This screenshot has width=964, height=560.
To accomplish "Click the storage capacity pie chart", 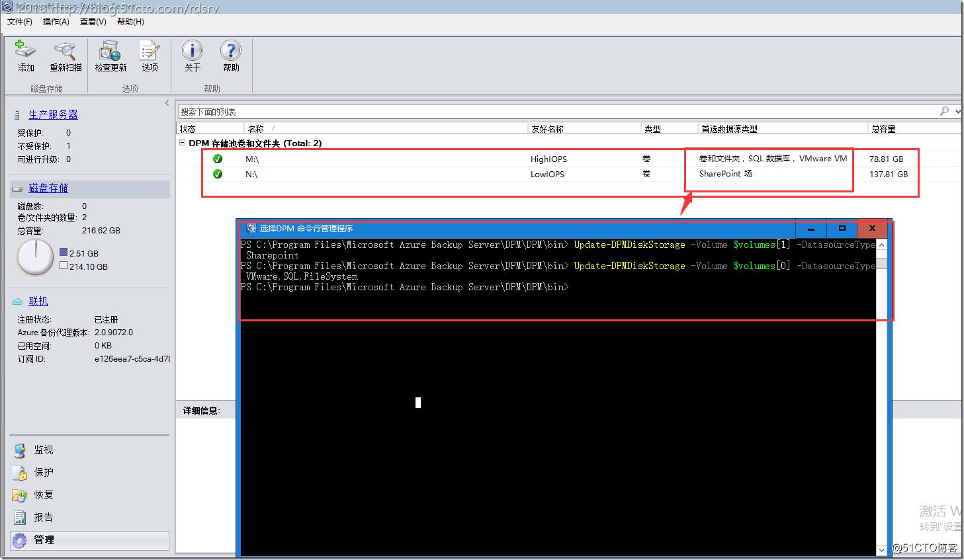I will (x=34, y=258).
